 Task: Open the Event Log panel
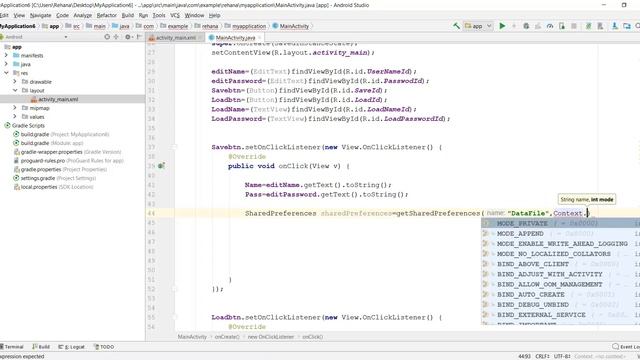click(x=626, y=347)
